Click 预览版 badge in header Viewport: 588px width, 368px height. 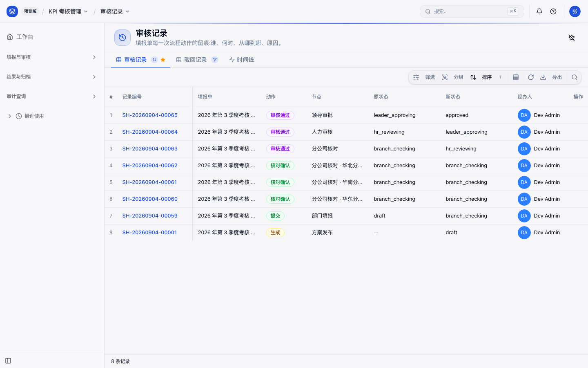click(30, 11)
